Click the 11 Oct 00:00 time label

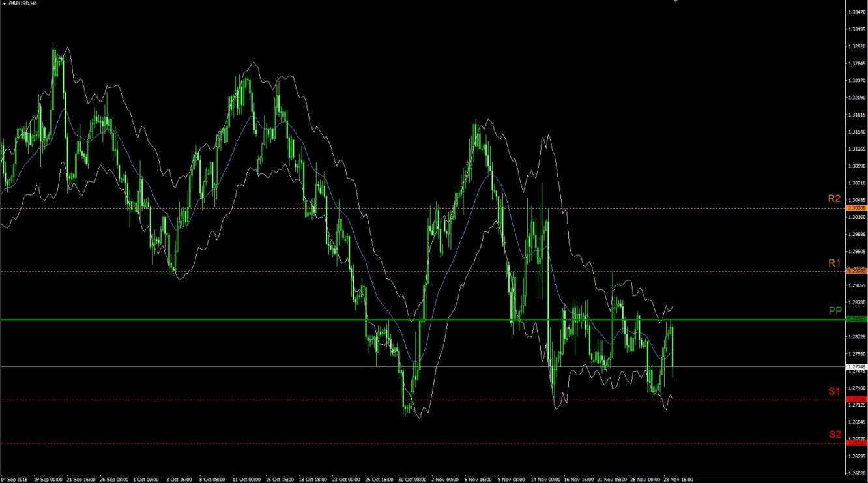(x=247, y=479)
